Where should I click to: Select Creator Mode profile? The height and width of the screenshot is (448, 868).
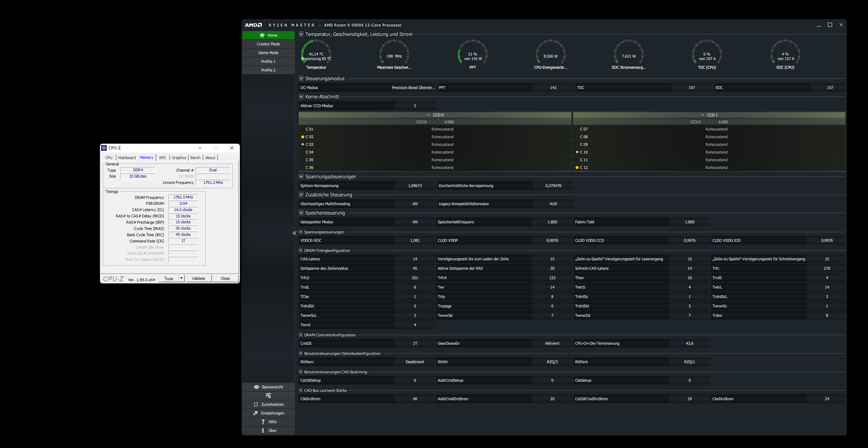point(268,44)
